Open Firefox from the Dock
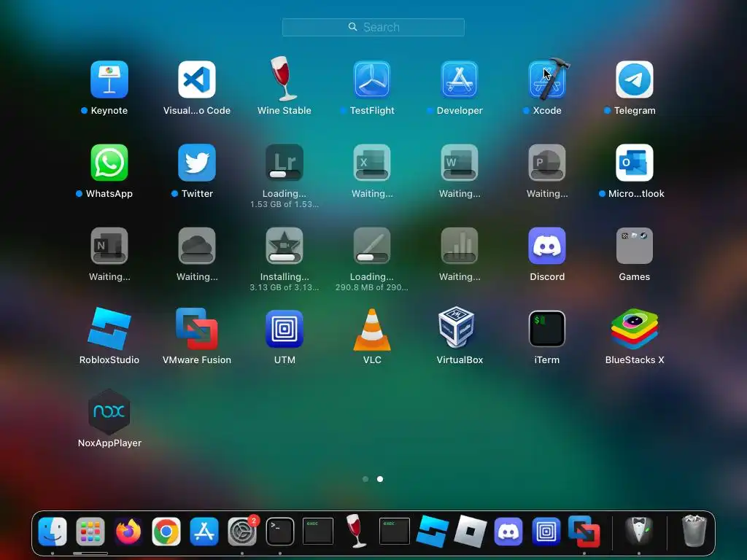747x560 pixels. pyautogui.click(x=128, y=531)
